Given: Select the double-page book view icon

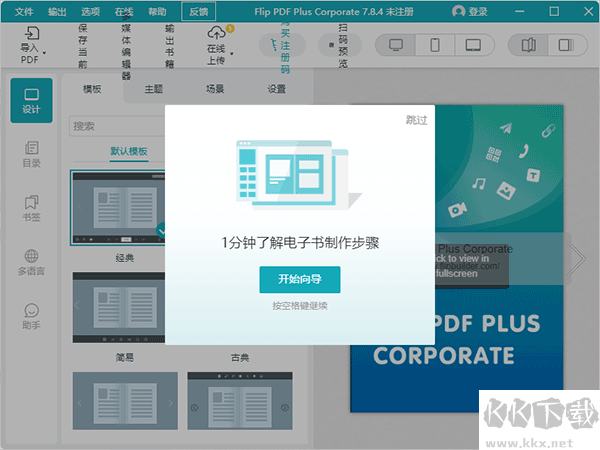Looking at the screenshot, I should (528, 45).
